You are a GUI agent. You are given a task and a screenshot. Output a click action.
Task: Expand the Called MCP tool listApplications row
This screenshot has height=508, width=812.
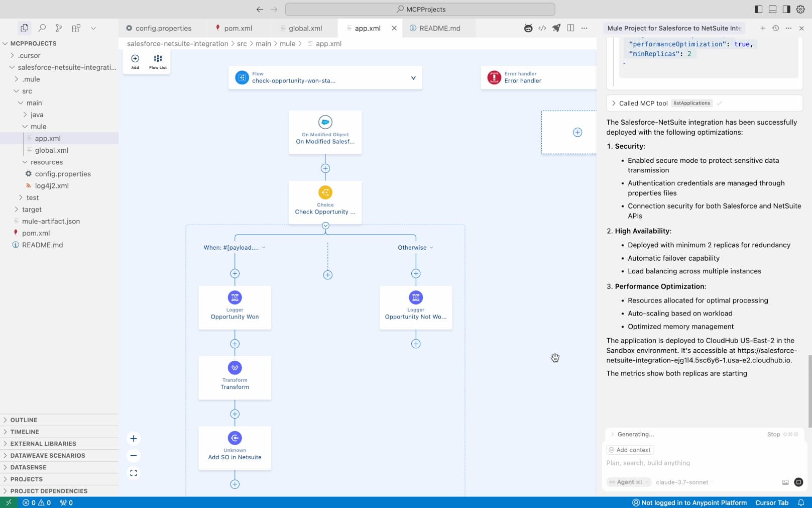tap(704, 103)
